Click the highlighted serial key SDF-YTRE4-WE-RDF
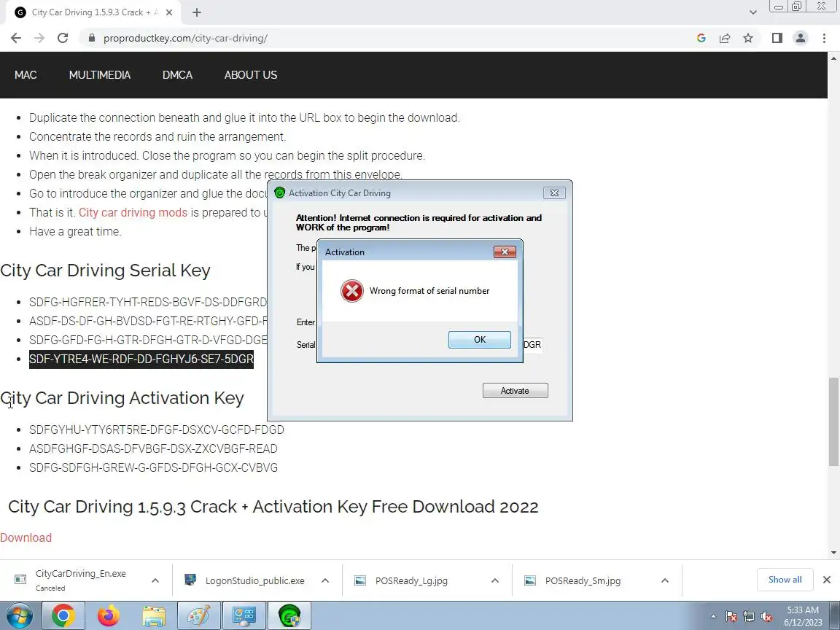 141,359
